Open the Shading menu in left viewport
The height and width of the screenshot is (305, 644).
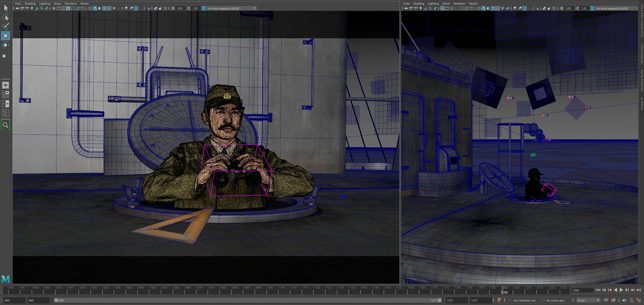30,3
